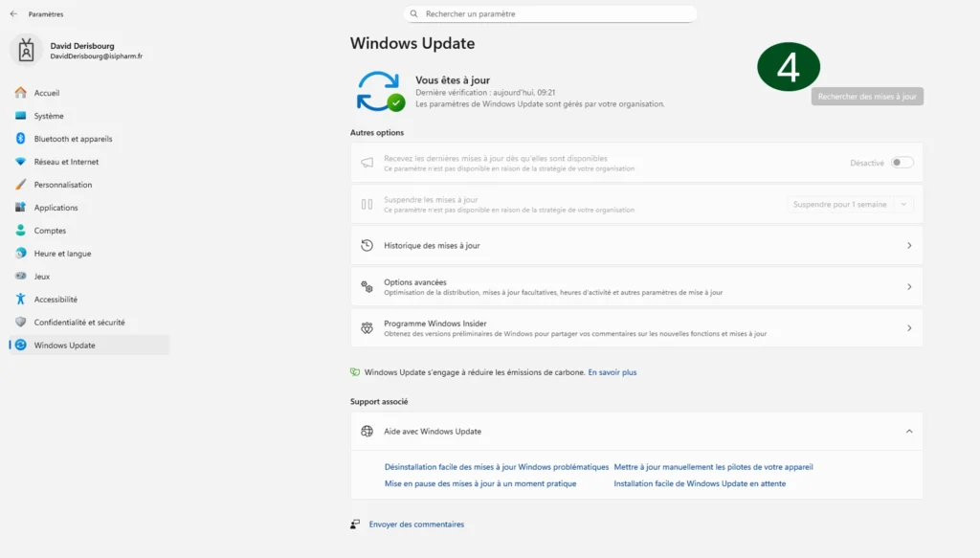This screenshot has height=558, width=980.
Task: Click the Personnalisation paintbrush icon
Action: (20, 185)
